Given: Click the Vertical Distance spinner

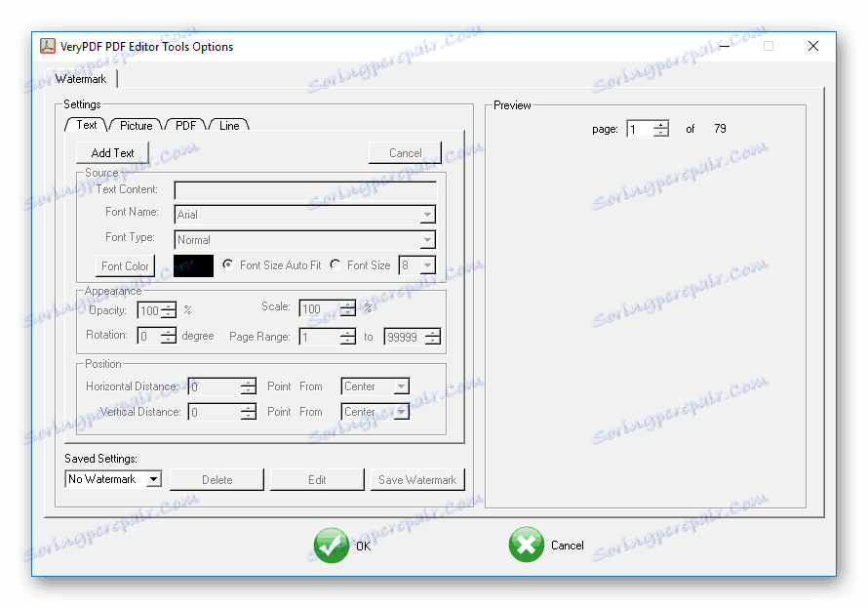Looking at the screenshot, I should (x=222, y=412).
